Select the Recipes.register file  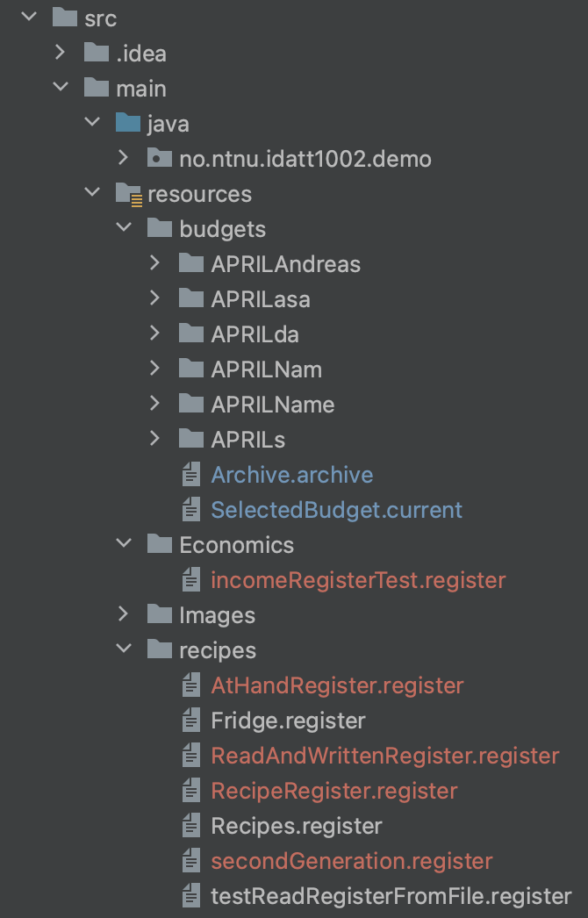click(x=297, y=826)
